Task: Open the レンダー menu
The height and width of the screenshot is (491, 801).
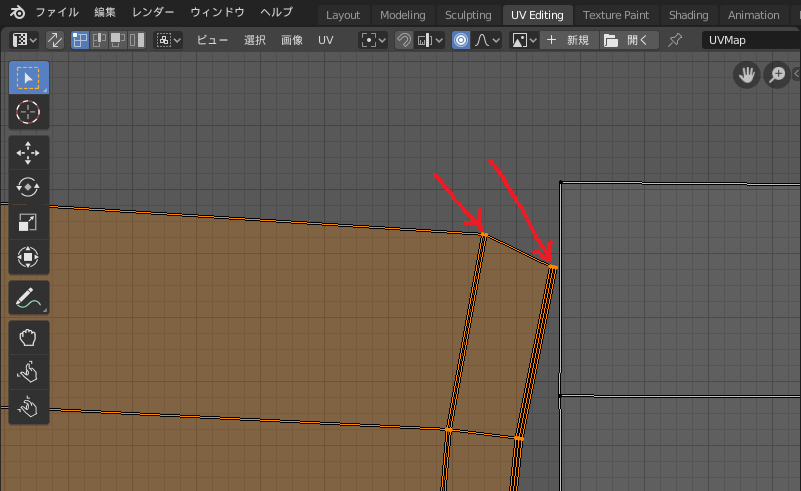Action: [153, 12]
